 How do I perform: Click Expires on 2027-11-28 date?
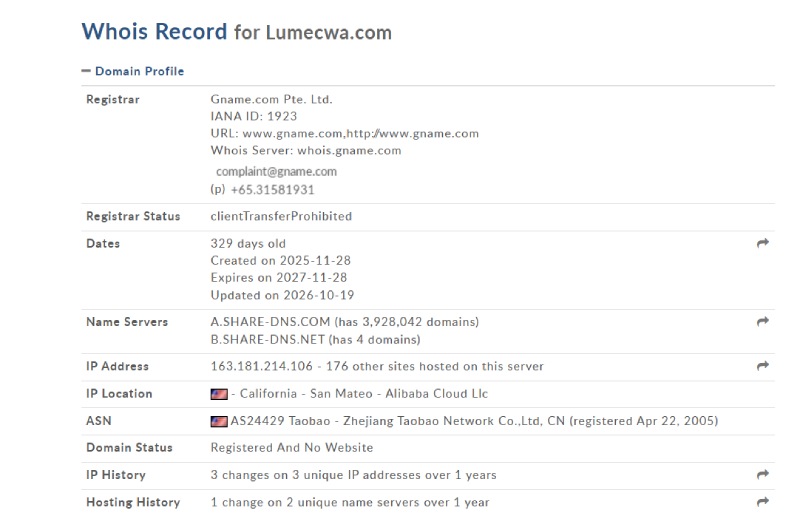point(279,278)
